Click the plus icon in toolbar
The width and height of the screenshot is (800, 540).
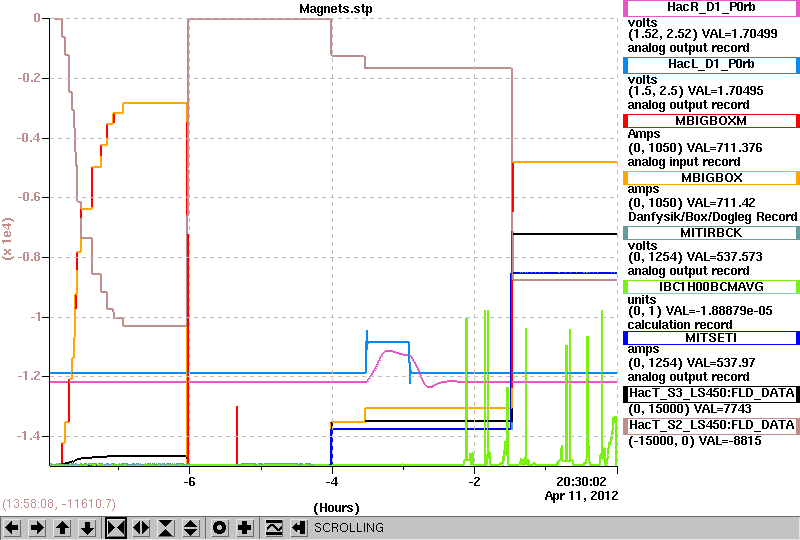245,528
